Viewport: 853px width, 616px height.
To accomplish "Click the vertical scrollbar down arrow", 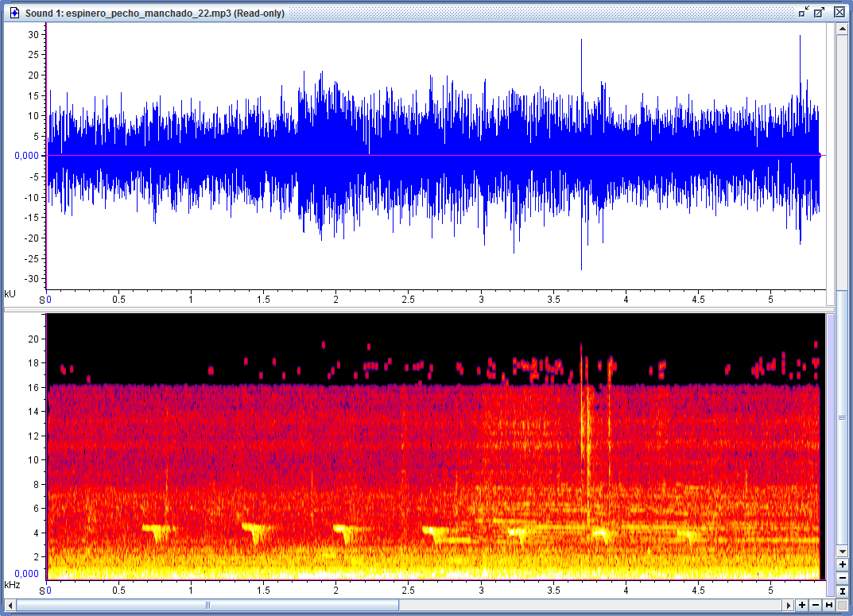I will [x=842, y=552].
